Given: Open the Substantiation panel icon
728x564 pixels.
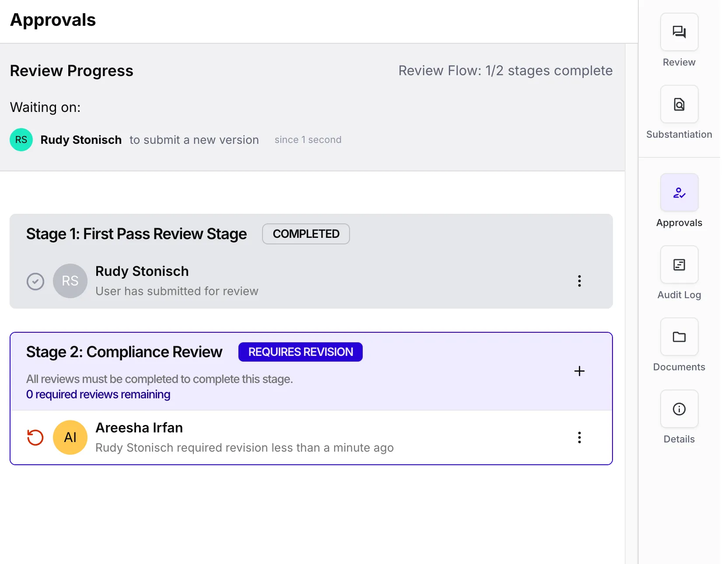Looking at the screenshot, I should point(679,104).
